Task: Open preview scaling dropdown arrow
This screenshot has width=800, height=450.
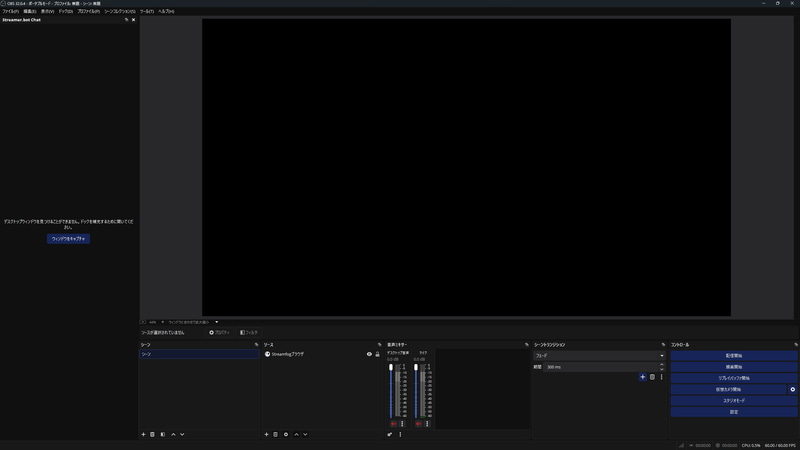Action: pos(217,322)
